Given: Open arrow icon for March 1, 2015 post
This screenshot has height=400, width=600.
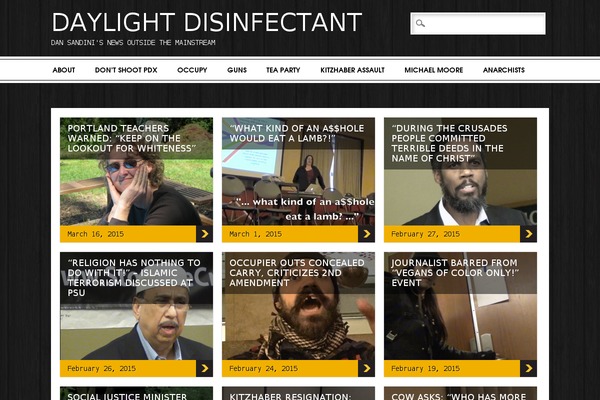Looking at the screenshot, I should coord(367,234).
